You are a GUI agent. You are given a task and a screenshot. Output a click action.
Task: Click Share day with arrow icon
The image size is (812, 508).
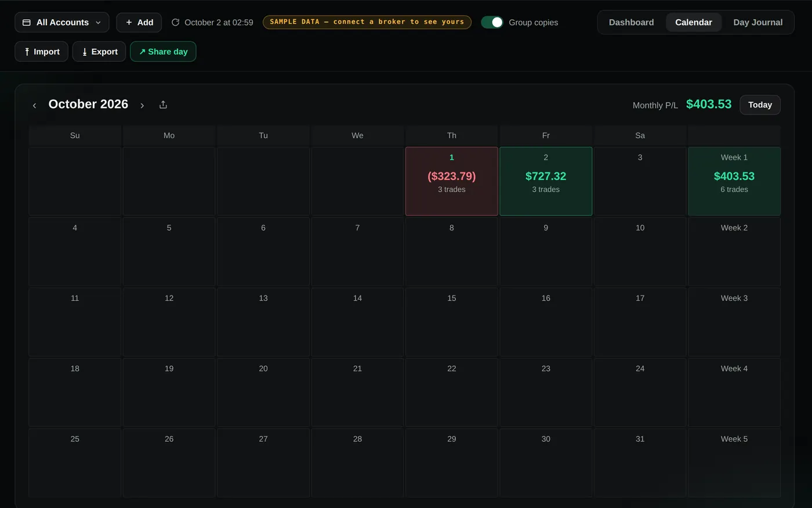click(x=163, y=52)
